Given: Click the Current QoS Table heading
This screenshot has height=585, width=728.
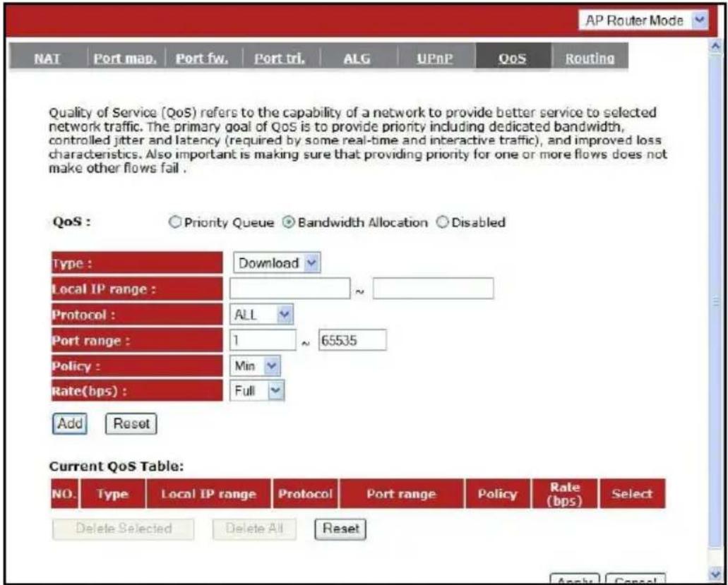Looking at the screenshot, I should [x=117, y=466].
